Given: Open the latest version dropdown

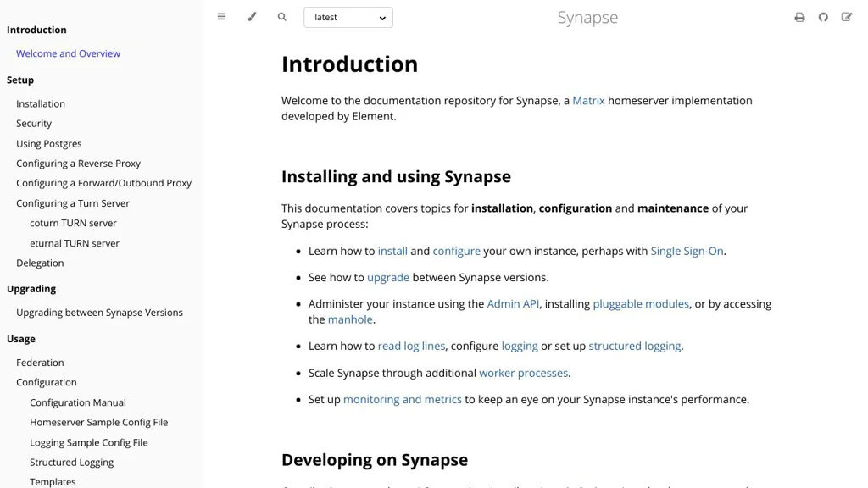Looking at the screenshot, I should tap(348, 17).
